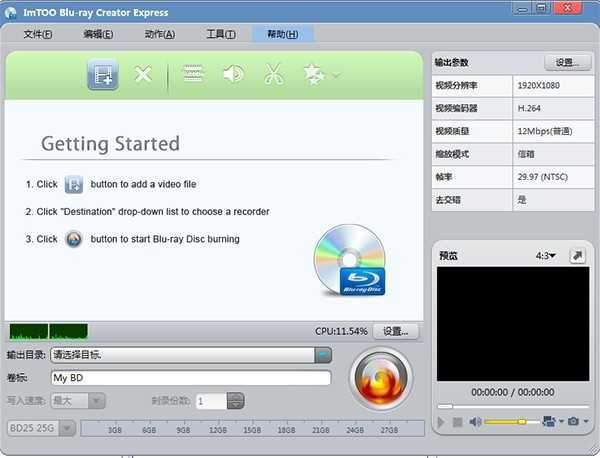Click the CPU usage graph

tap(49, 331)
